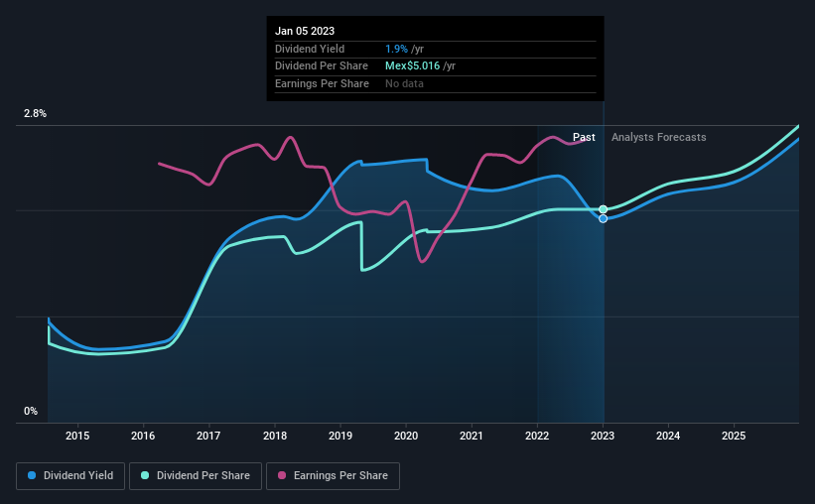Click the teal dot in the Dividend Per Share legend
Image resolution: width=815 pixels, height=504 pixels.
pyautogui.click(x=145, y=475)
